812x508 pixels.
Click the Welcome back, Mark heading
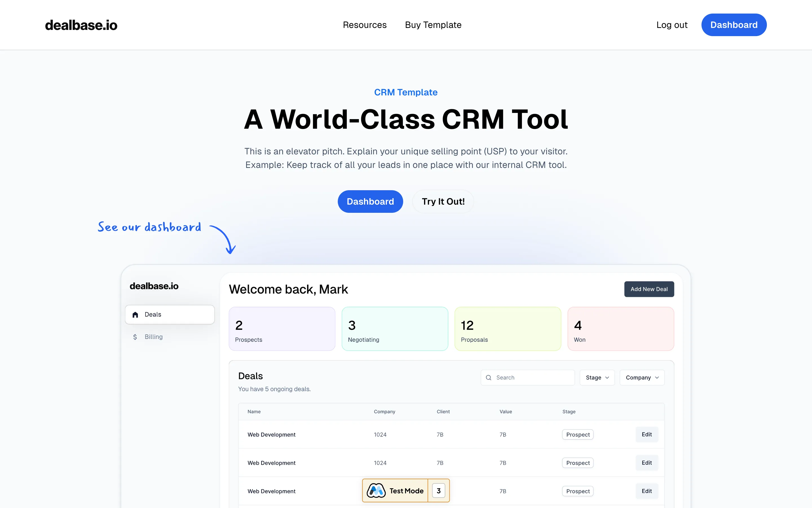[x=288, y=289]
